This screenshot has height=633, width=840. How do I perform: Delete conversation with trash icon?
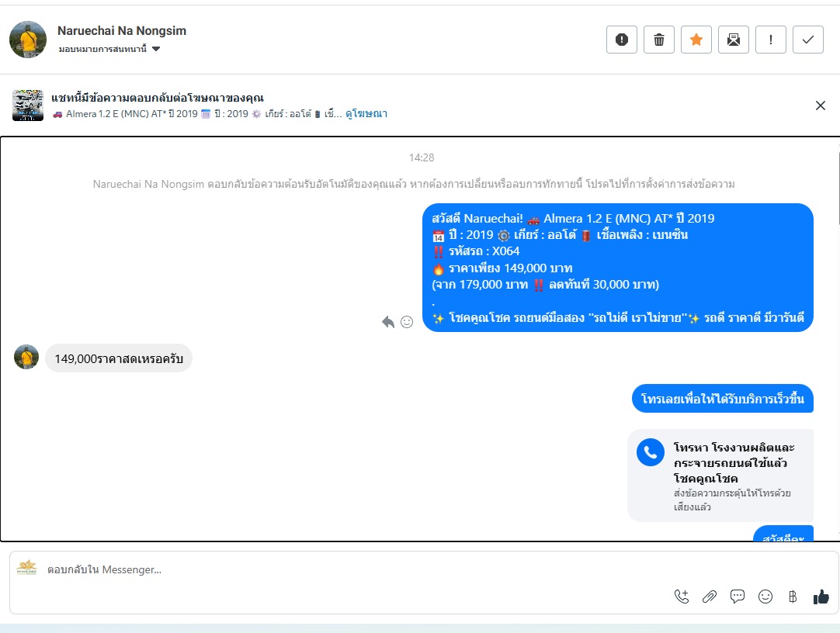coord(659,40)
